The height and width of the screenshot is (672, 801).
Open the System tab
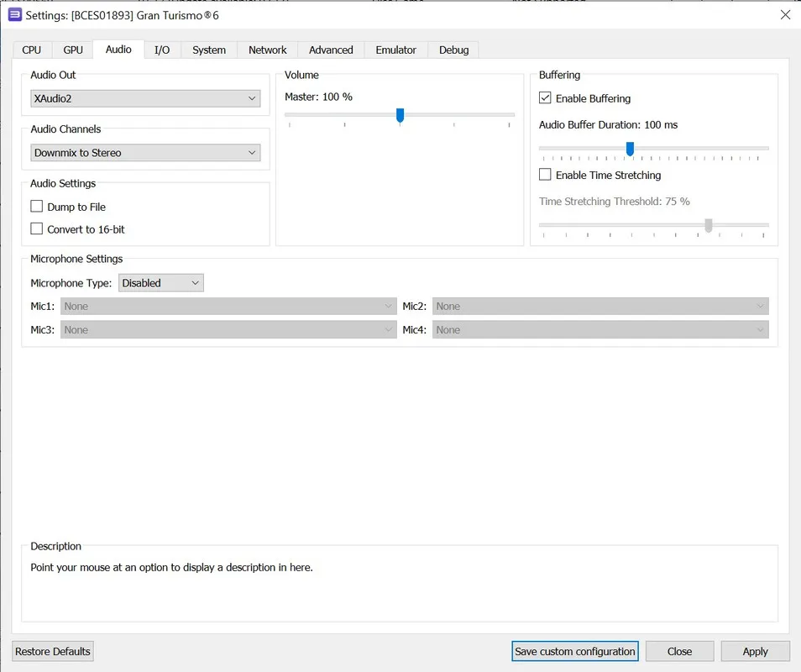(209, 50)
